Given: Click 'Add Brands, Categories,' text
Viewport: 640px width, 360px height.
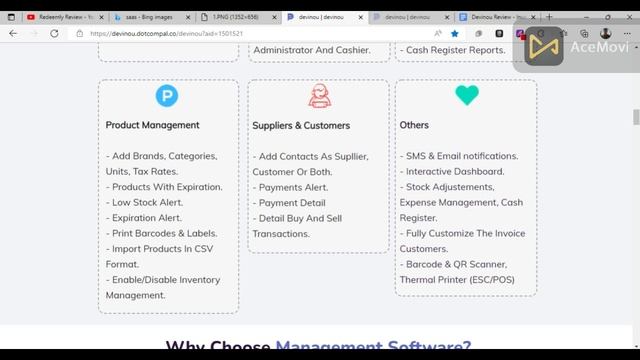Looking at the screenshot, I should [162, 156].
